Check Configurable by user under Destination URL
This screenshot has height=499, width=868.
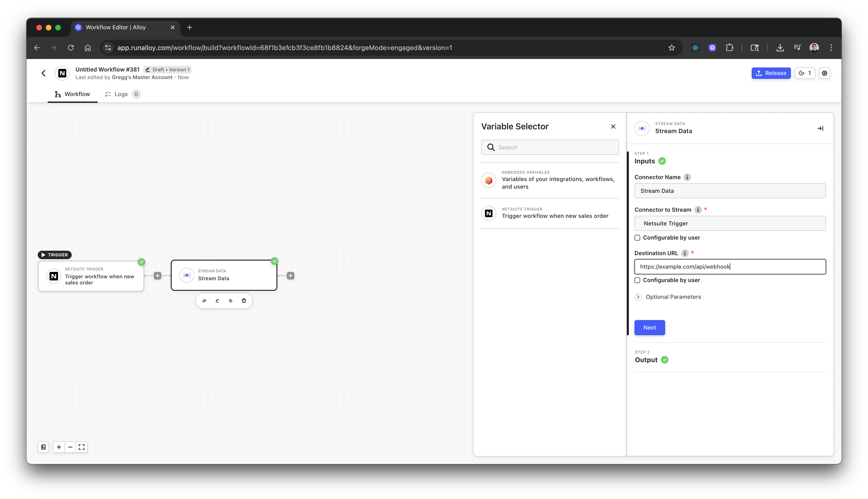[637, 280]
